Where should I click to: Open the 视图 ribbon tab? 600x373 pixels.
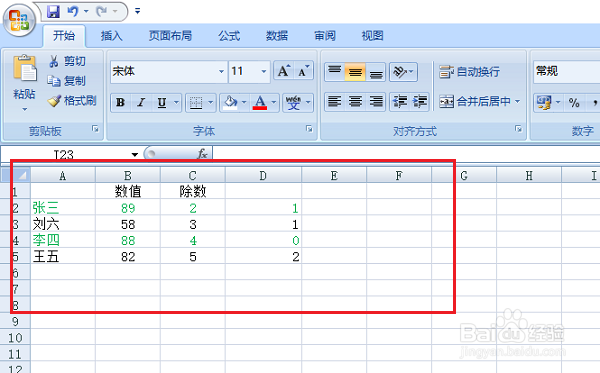(372, 36)
